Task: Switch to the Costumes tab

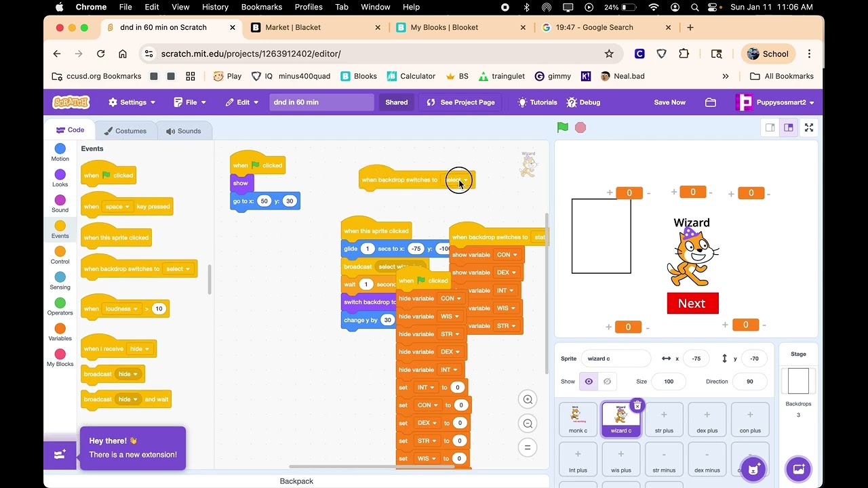Action: click(x=125, y=131)
